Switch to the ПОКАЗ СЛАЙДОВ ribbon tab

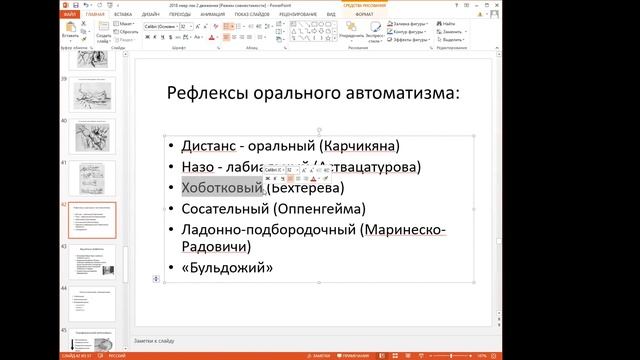(252, 14)
